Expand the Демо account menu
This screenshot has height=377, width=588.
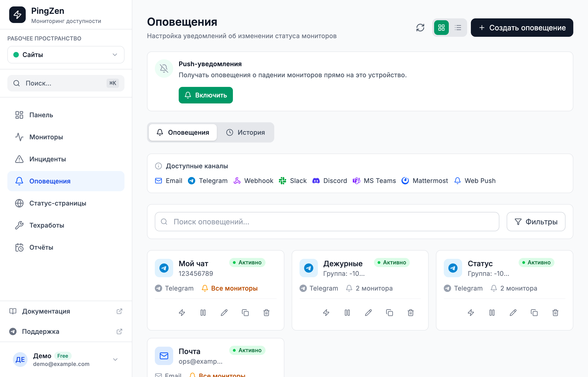(66, 360)
